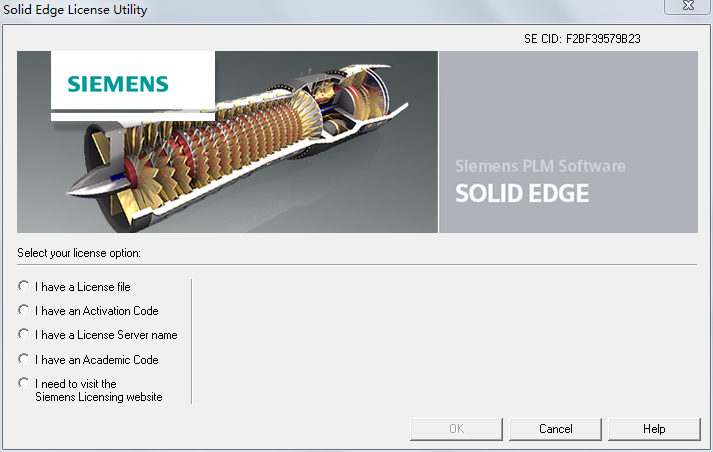
Task: Click the 'SOLID EDGE' banner title
Action: [522, 193]
